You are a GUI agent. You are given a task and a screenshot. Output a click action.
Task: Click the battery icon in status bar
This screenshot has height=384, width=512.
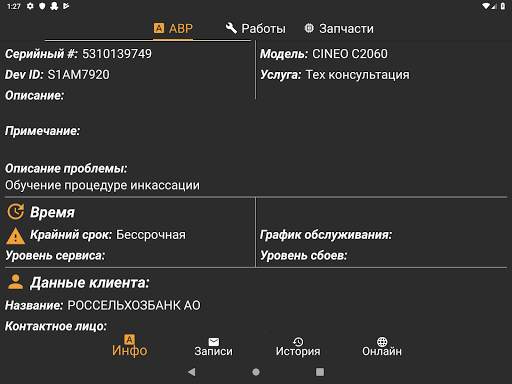[503, 6]
